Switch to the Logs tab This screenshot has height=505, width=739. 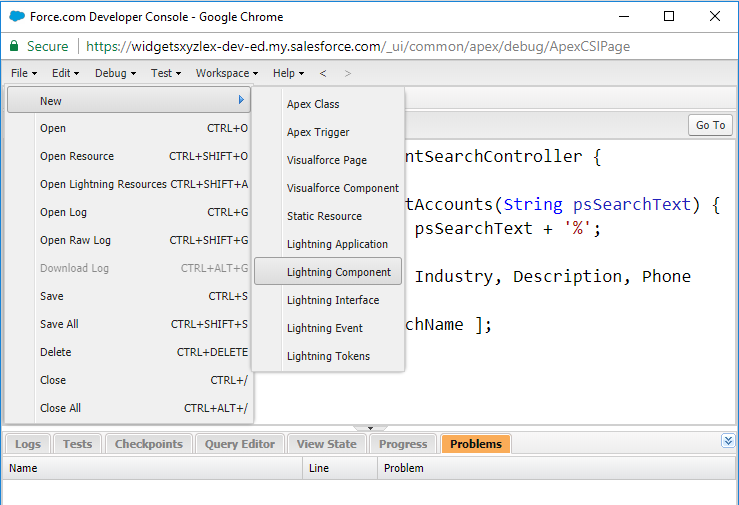[x=28, y=444]
